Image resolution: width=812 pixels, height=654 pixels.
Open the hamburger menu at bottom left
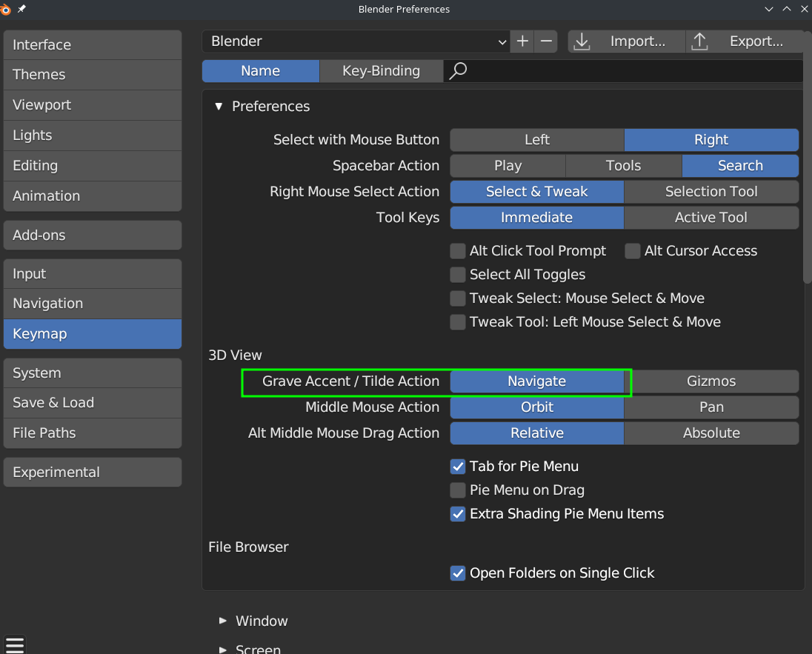[x=15, y=644]
